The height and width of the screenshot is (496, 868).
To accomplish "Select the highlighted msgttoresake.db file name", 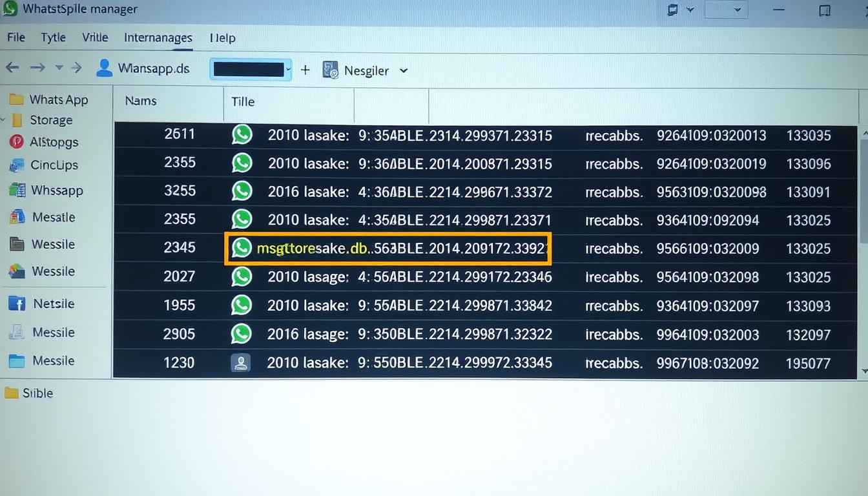I will click(314, 248).
